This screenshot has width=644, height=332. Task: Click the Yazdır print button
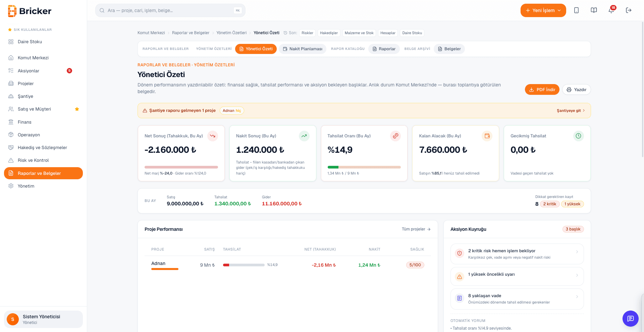(576, 89)
